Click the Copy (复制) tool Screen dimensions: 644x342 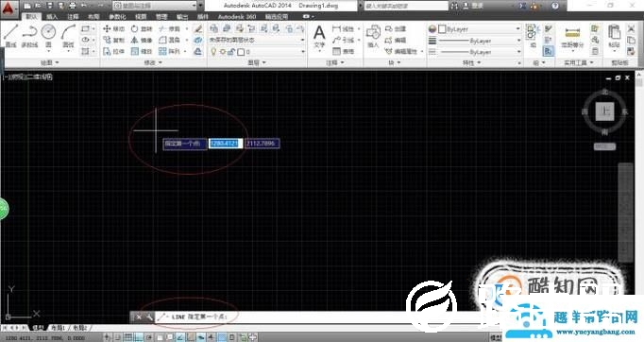coord(113,40)
